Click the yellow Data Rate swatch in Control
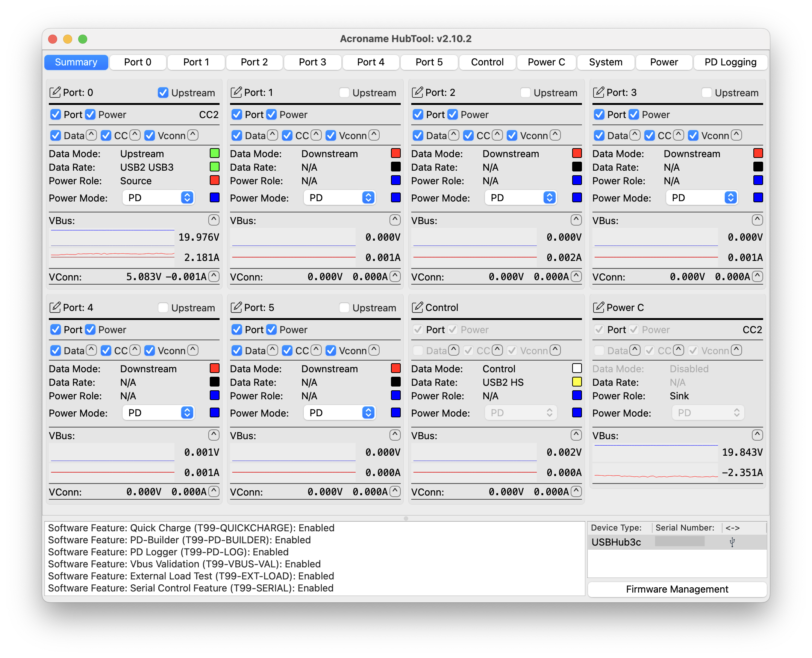This screenshot has height=658, width=812. [577, 382]
